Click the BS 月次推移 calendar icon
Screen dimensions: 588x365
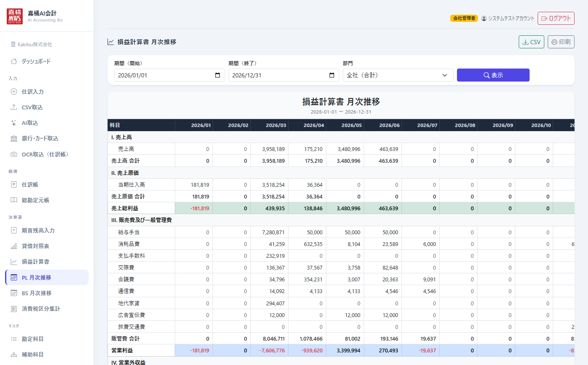(14, 293)
